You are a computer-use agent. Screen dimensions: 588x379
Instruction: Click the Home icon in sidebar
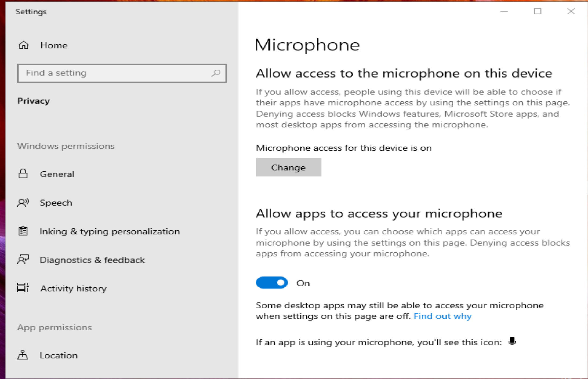(x=24, y=45)
